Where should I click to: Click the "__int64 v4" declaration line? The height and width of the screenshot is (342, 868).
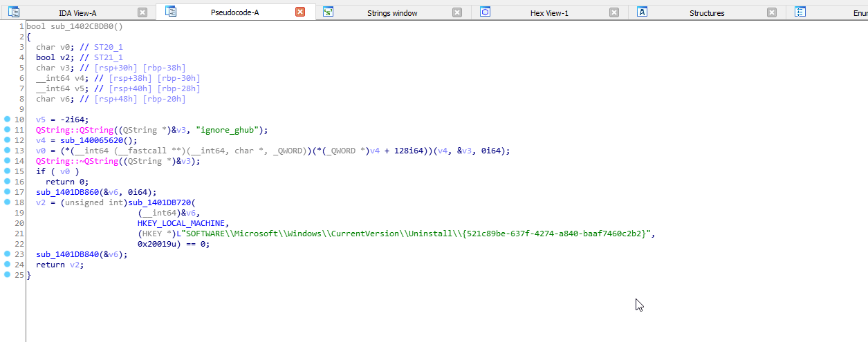click(x=118, y=78)
